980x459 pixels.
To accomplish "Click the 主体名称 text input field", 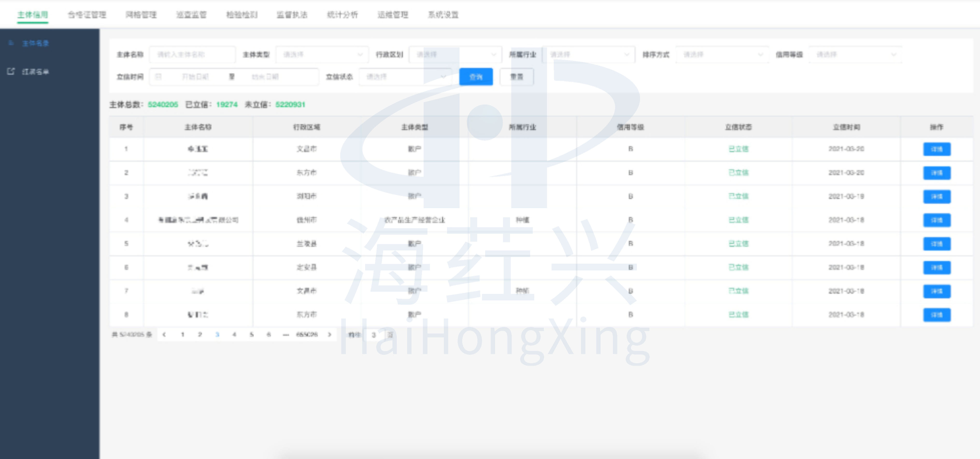I will [192, 54].
